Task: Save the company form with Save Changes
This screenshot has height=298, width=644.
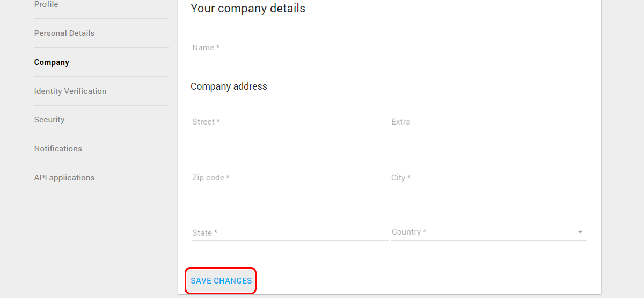Action: point(221,281)
